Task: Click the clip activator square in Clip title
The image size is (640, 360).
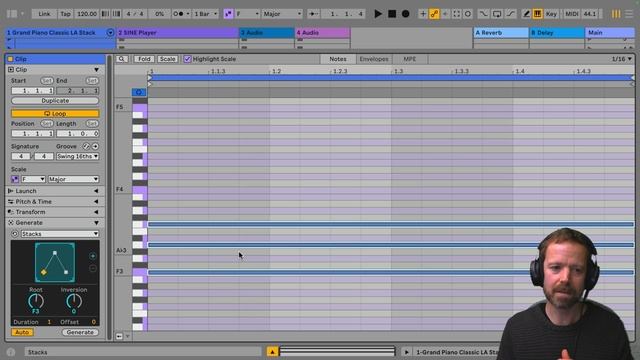Action: (11, 59)
